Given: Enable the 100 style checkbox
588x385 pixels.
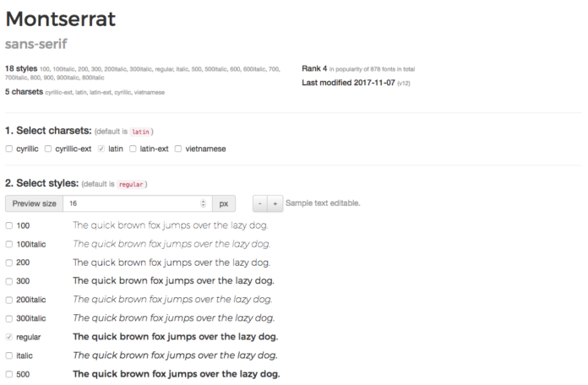Looking at the screenshot, I should (x=8, y=225).
